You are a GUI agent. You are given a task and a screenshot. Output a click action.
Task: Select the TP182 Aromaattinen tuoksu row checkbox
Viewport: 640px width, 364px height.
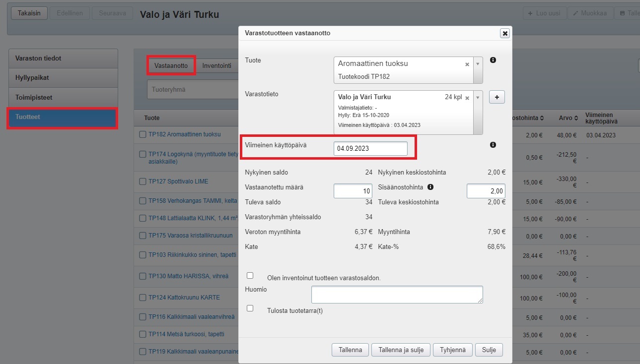[x=143, y=134]
